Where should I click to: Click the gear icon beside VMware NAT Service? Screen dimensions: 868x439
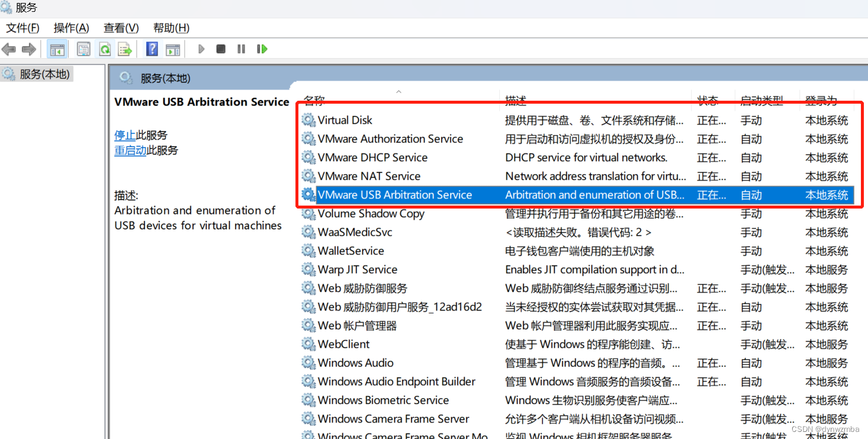[x=308, y=176]
